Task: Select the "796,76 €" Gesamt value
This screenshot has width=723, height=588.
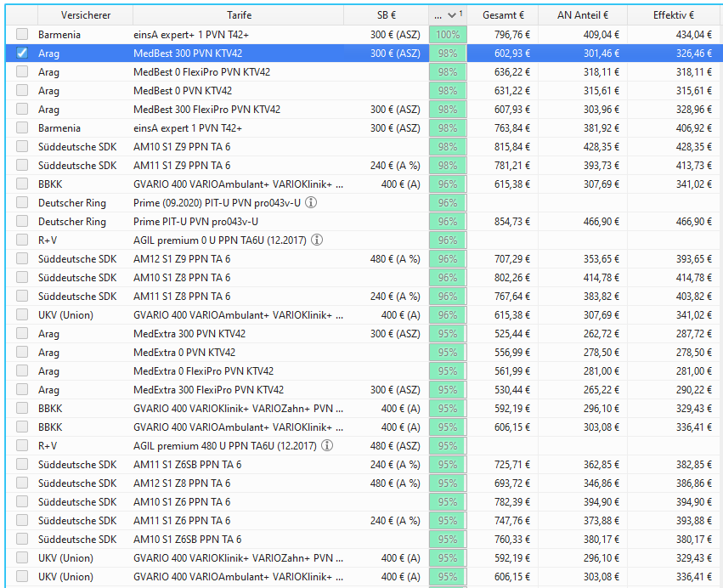Action: [512, 35]
